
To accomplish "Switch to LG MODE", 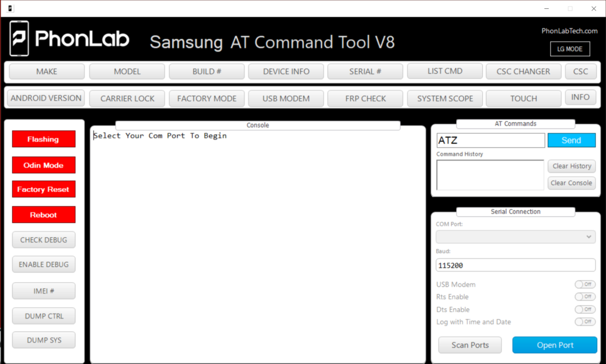I will tap(570, 49).
